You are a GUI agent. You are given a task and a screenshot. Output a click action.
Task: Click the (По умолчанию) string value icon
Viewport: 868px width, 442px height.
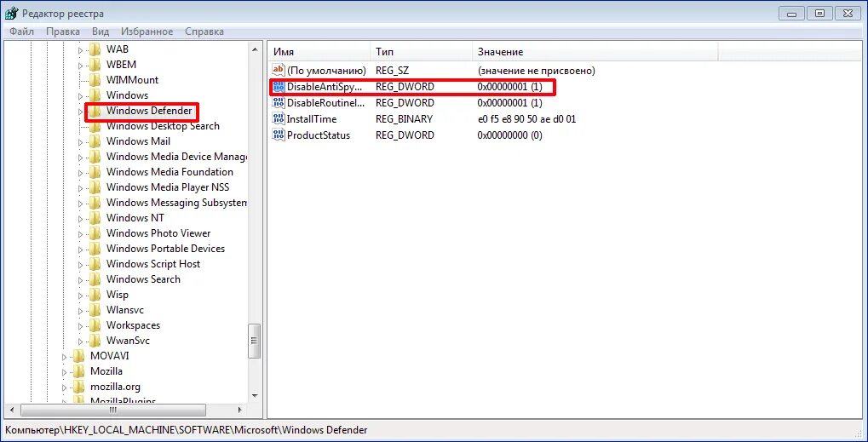(278, 70)
